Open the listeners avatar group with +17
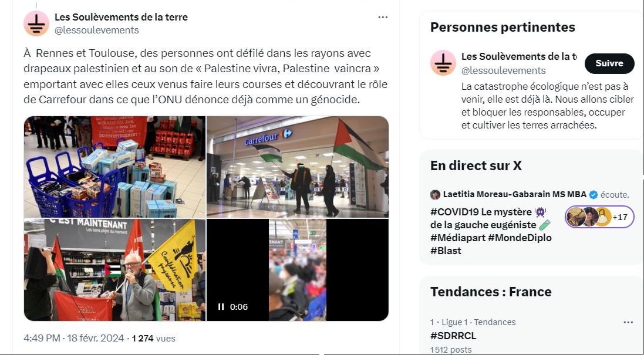 point(599,217)
